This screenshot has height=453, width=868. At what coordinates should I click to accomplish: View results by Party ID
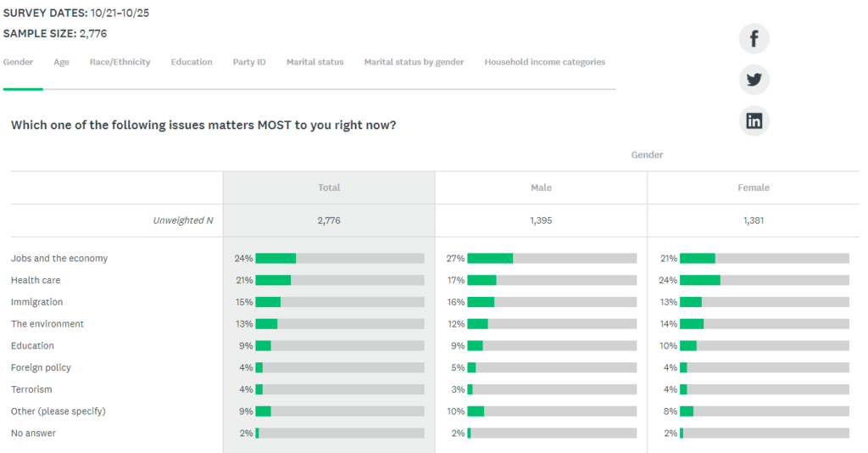(249, 62)
